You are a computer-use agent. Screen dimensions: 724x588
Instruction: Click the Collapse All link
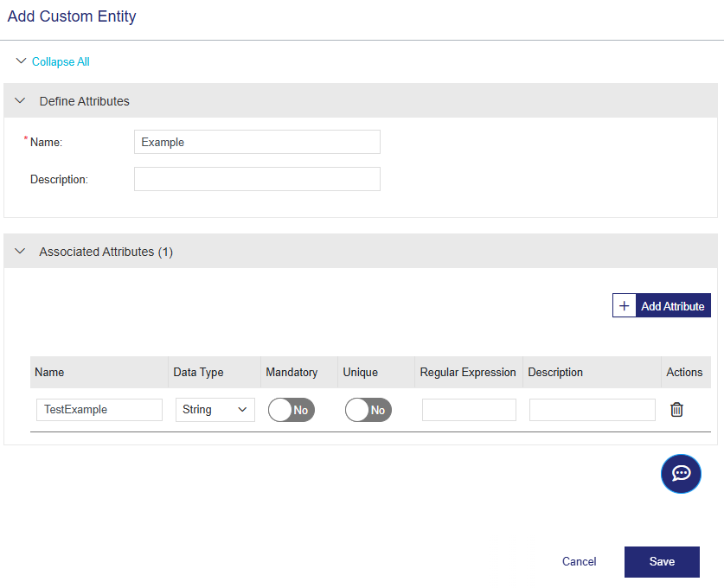pos(61,61)
